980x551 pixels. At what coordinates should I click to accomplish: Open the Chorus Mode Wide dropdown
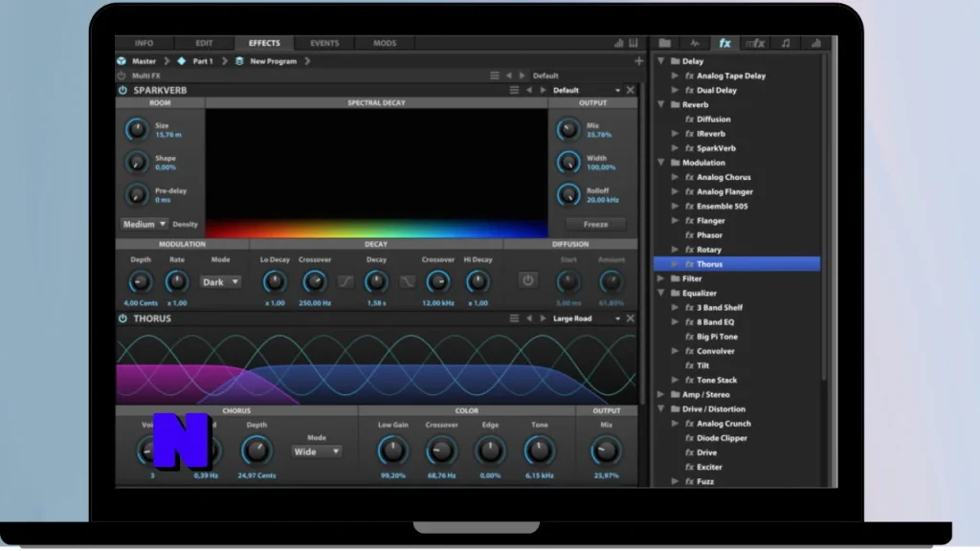click(316, 452)
